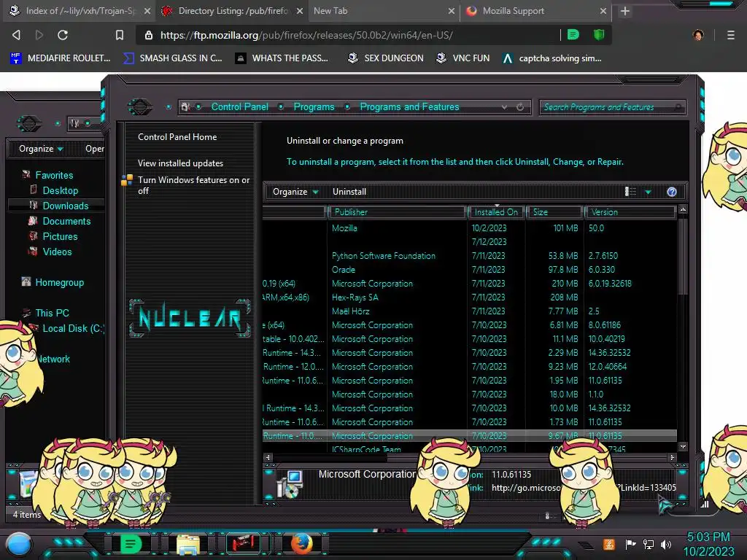Open the browser profile avatar
This screenshot has height=560, width=747.
tap(698, 35)
